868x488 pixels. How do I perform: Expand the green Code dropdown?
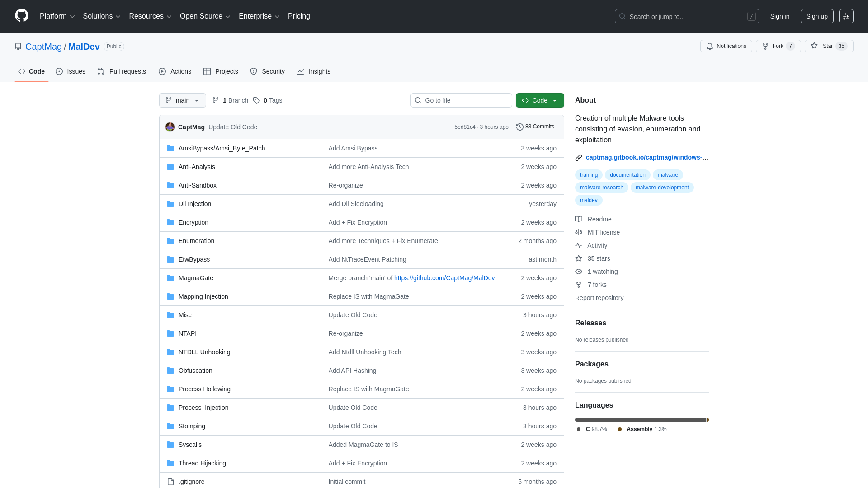pos(540,100)
